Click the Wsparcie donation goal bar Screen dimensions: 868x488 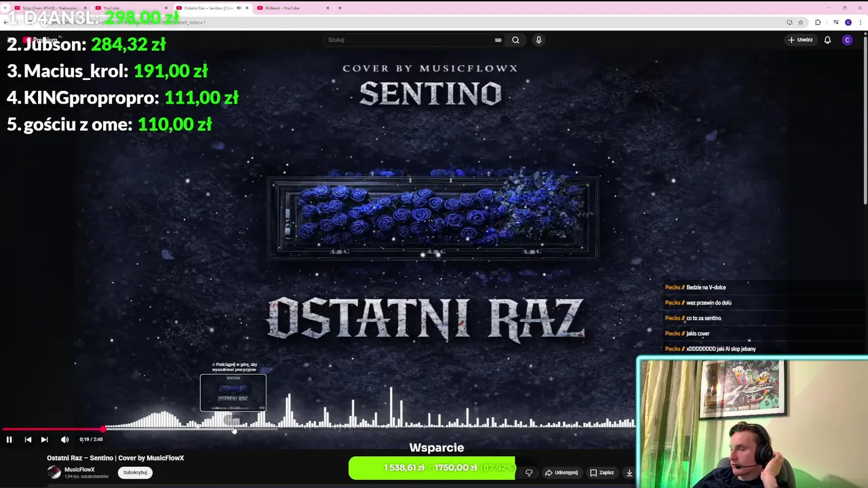tap(432, 468)
